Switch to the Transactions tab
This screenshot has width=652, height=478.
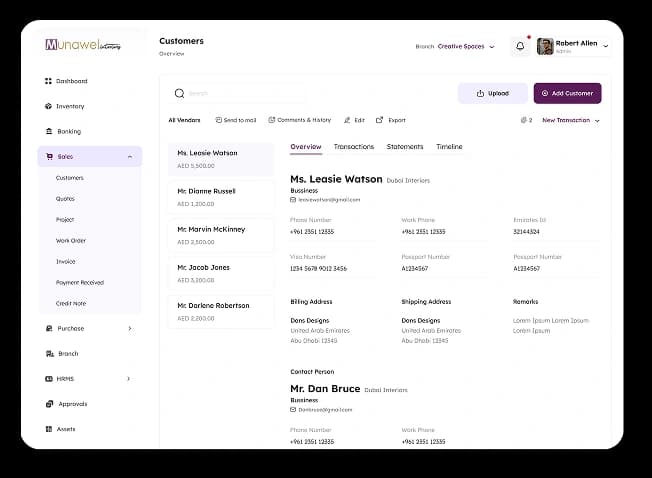(x=354, y=147)
